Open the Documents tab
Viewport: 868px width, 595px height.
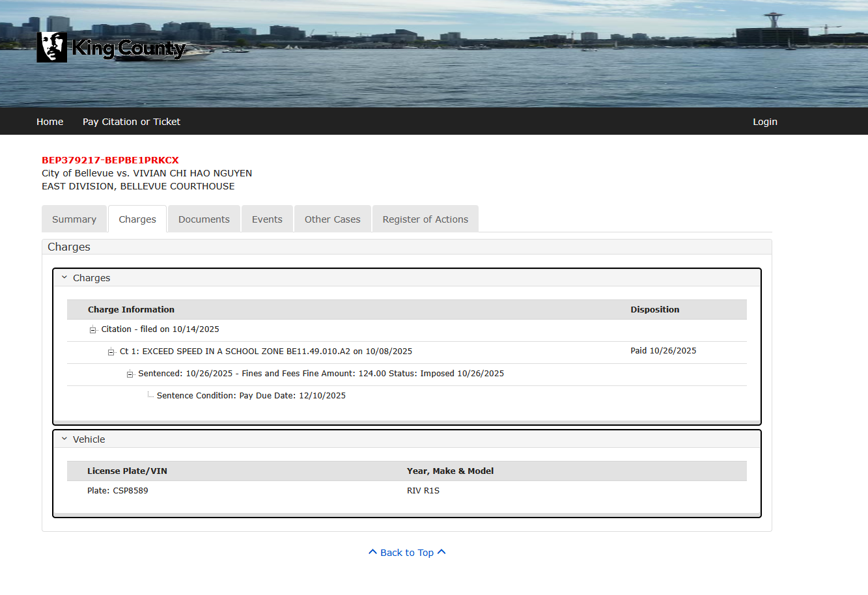coord(204,219)
